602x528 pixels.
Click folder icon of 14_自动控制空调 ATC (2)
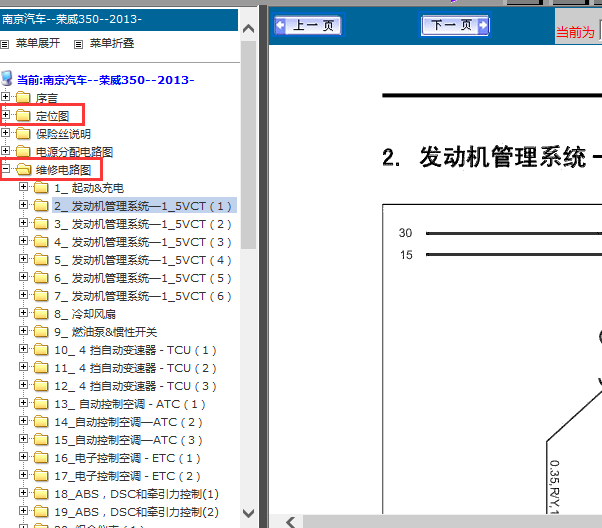[x=41, y=422]
